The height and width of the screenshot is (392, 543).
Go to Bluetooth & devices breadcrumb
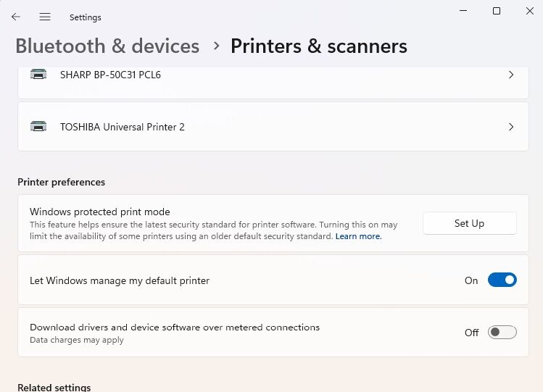tap(107, 46)
